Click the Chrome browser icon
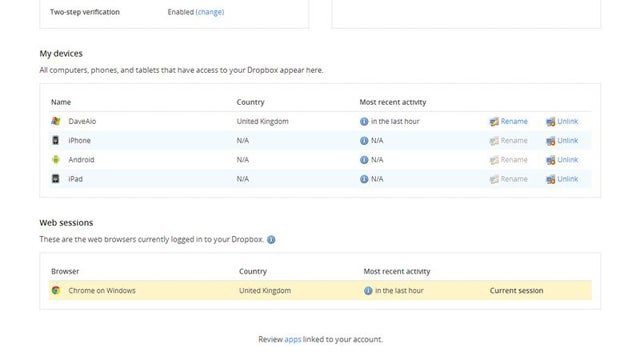 click(x=56, y=290)
